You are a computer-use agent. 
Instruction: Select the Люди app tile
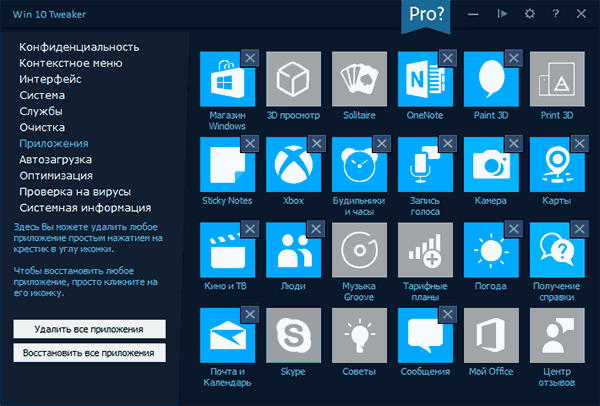point(293,250)
